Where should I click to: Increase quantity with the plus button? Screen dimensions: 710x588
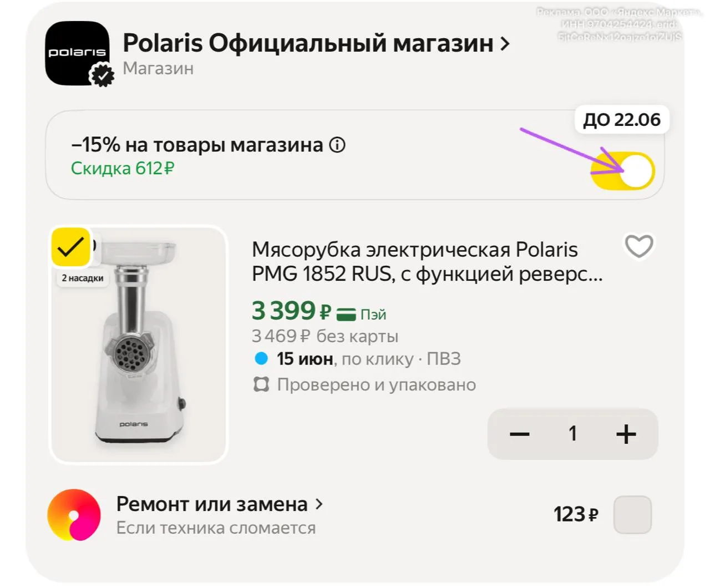click(x=626, y=434)
